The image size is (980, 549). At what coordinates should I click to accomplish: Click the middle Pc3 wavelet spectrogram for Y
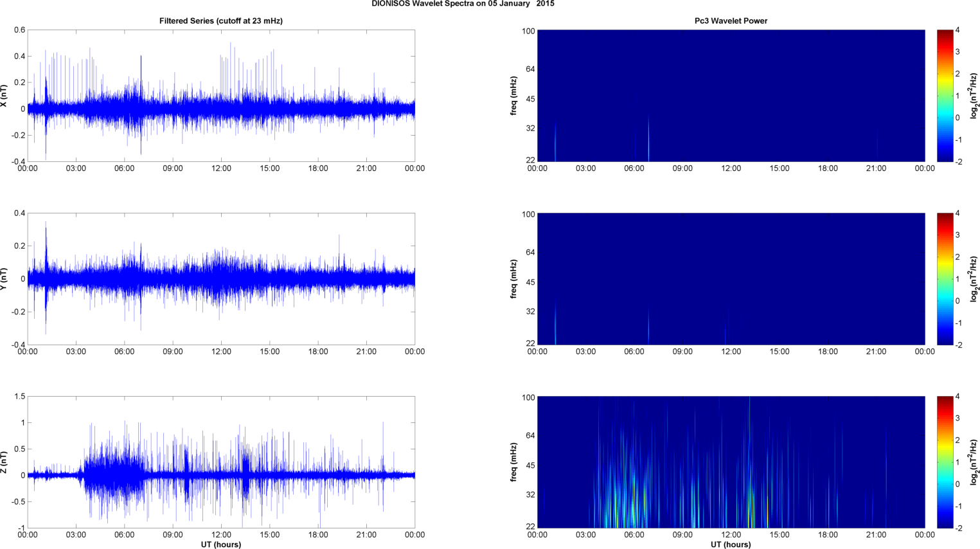point(731,279)
